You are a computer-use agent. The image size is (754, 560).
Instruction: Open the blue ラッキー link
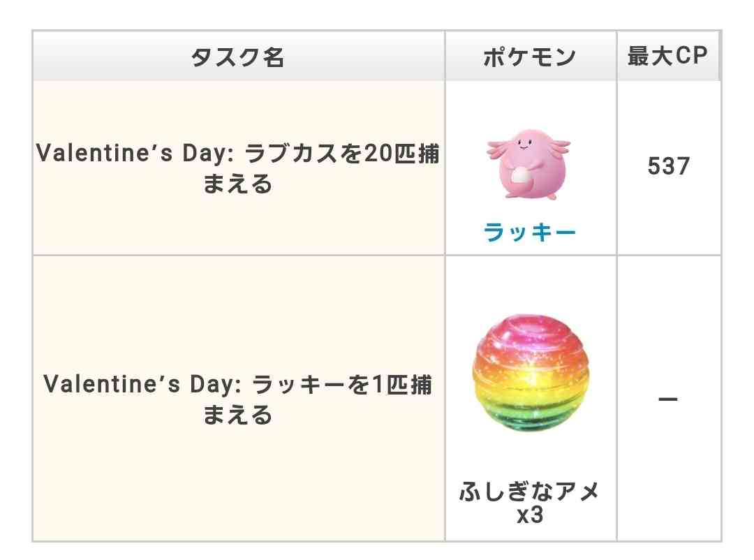coord(530,232)
